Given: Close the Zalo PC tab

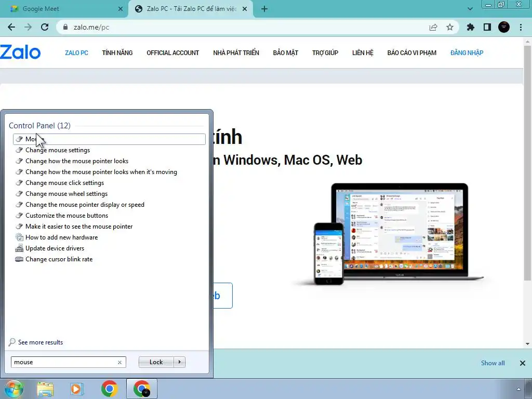Looking at the screenshot, I should tap(245, 9).
